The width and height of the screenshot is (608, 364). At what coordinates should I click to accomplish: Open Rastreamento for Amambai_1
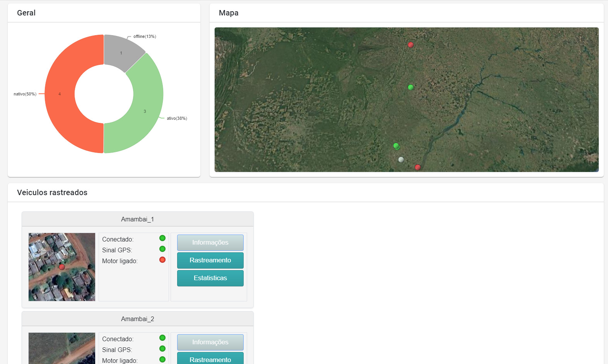click(210, 260)
